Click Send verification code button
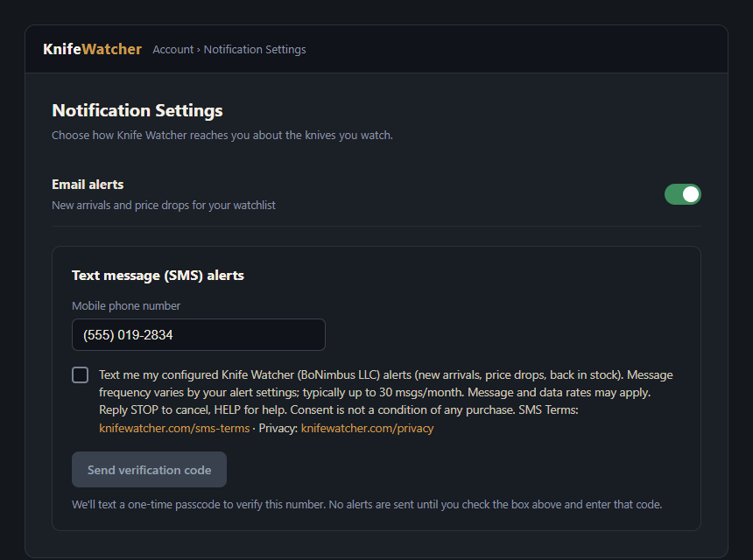 (x=150, y=469)
